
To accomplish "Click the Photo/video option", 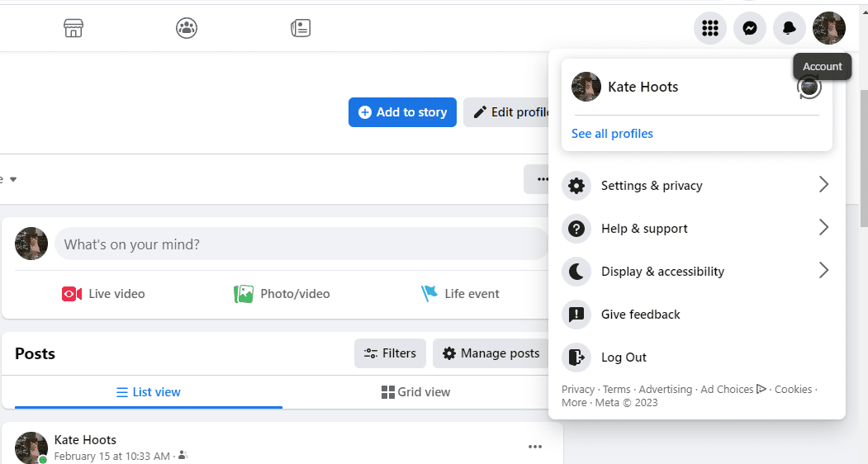I will 282,293.
